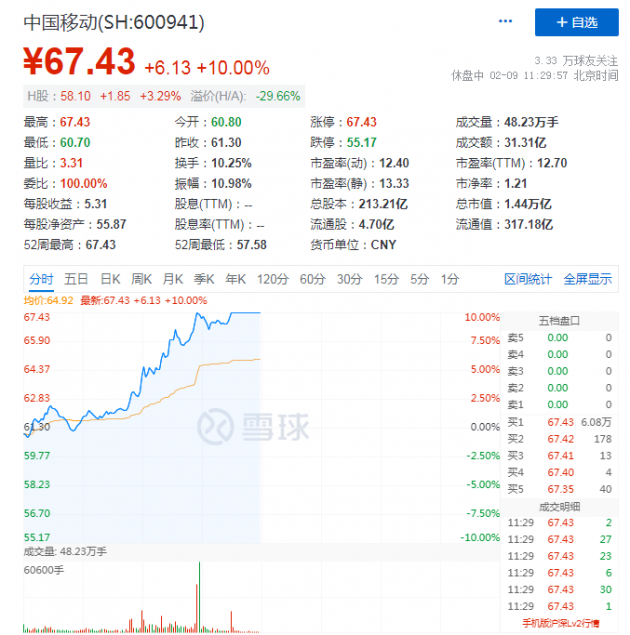
Task: Open the 年K chart tab
Action: tap(236, 279)
